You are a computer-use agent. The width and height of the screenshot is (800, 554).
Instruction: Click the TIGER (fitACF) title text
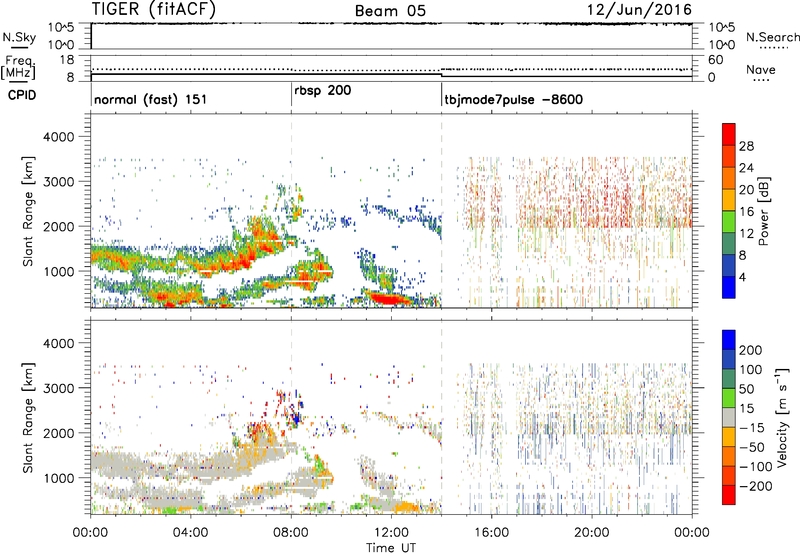tap(154, 9)
